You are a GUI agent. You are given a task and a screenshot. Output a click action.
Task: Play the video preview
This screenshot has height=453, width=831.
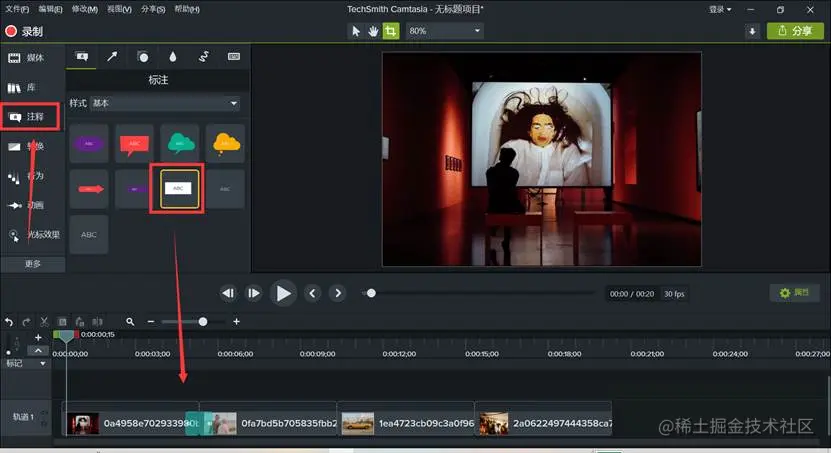[284, 293]
